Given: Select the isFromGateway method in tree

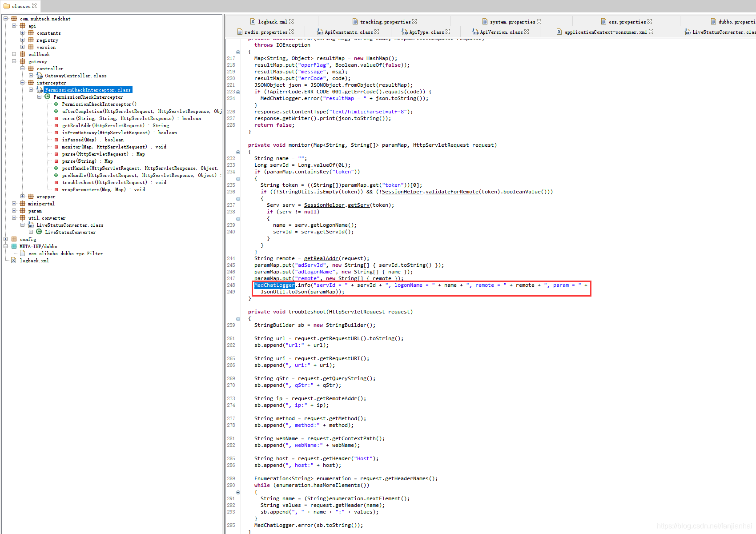Looking at the screenshot, I should point(119,132).
